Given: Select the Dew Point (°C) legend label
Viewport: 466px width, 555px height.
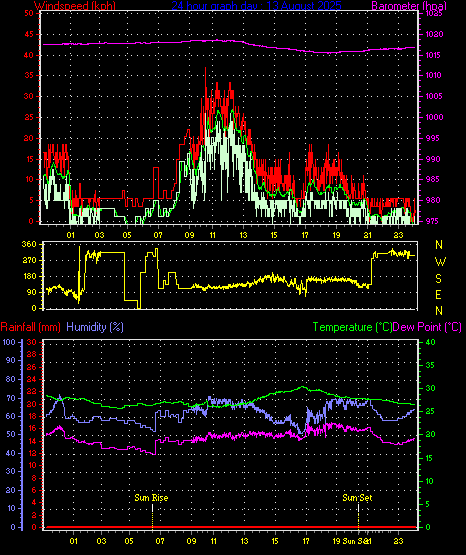Looking at the screenshot, I should (x=427, y=327).
